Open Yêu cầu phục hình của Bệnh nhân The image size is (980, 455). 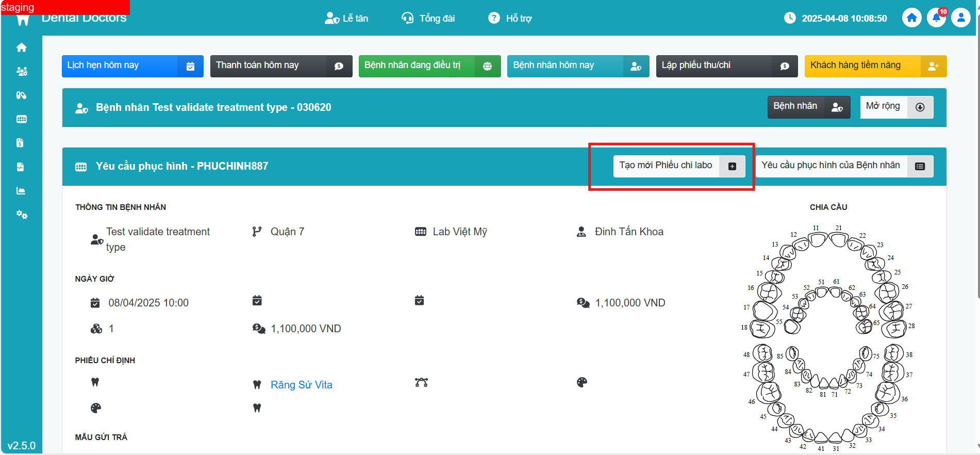click(844, 166)
